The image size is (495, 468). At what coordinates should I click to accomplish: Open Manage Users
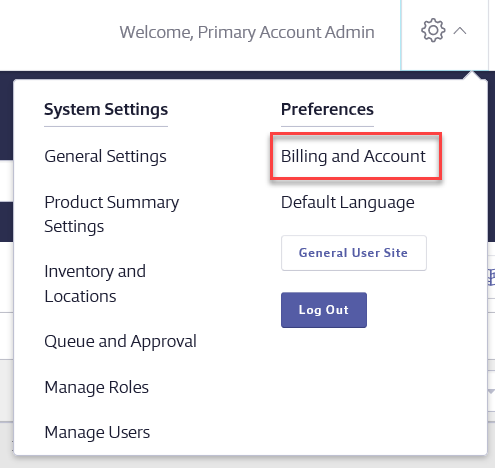(97, 432)
